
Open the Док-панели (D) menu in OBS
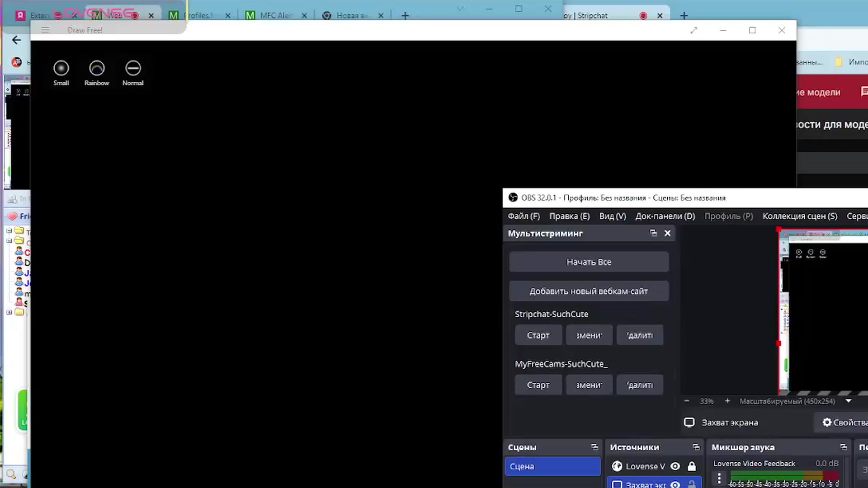tap(665, 216)
